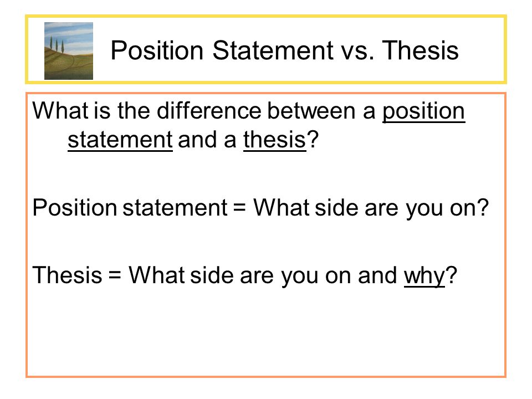Click the underlined word 'statement'
The width and height of the screenshot is (532, 399).
coord(120,140)
